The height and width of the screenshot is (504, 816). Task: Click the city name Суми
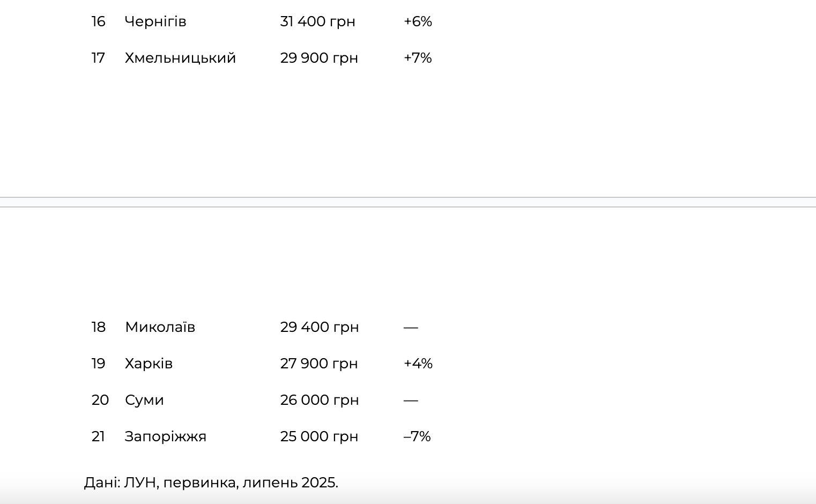click(144, 400)
